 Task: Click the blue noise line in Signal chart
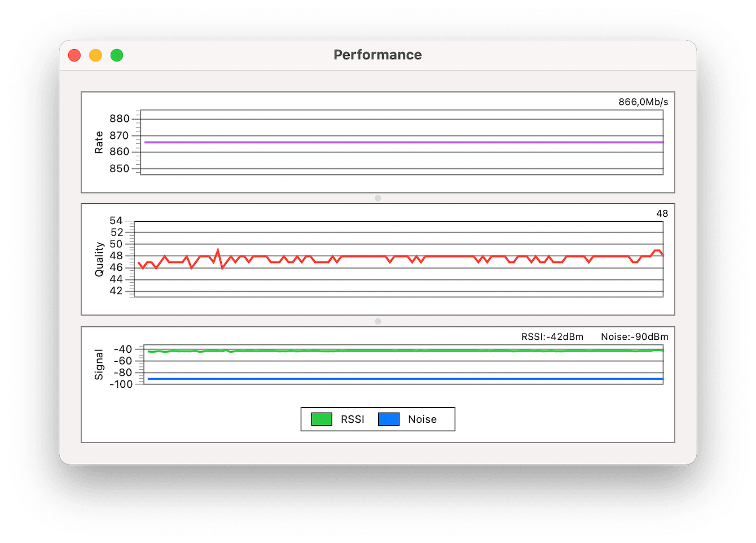click(395, 379)
